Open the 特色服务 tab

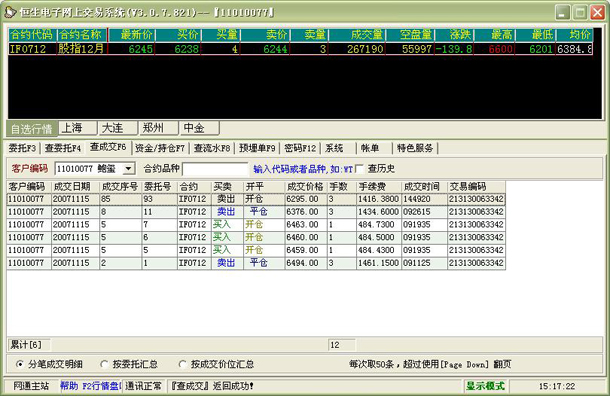(415, 148)
